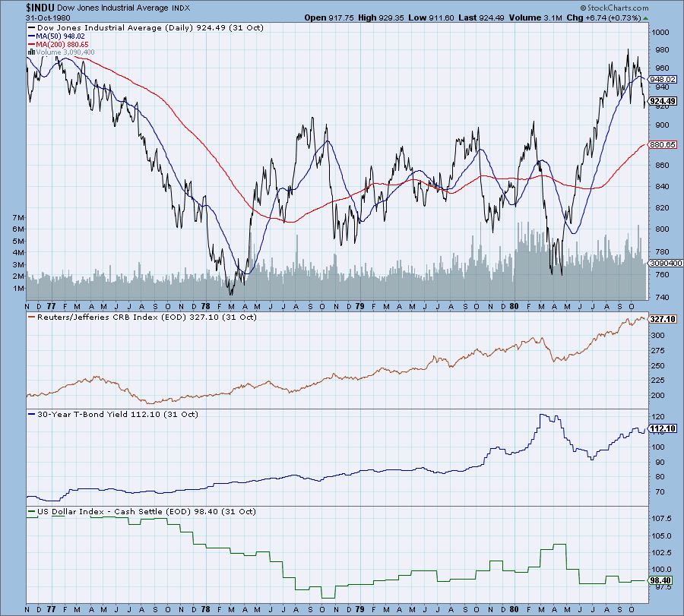Click the brown CRB Index legend marker

[31, 317]
